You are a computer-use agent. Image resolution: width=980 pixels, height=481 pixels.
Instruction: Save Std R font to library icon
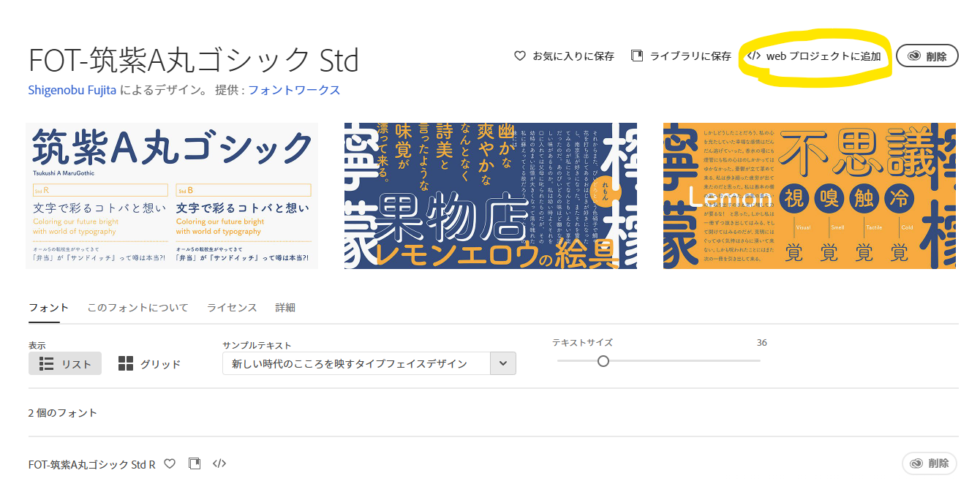tap(195, 463)
